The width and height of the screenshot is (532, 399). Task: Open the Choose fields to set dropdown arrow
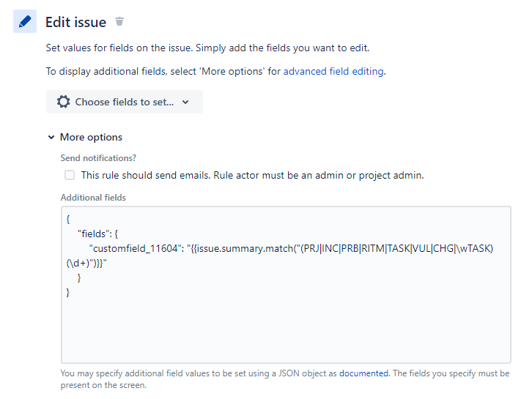(185, 102)
